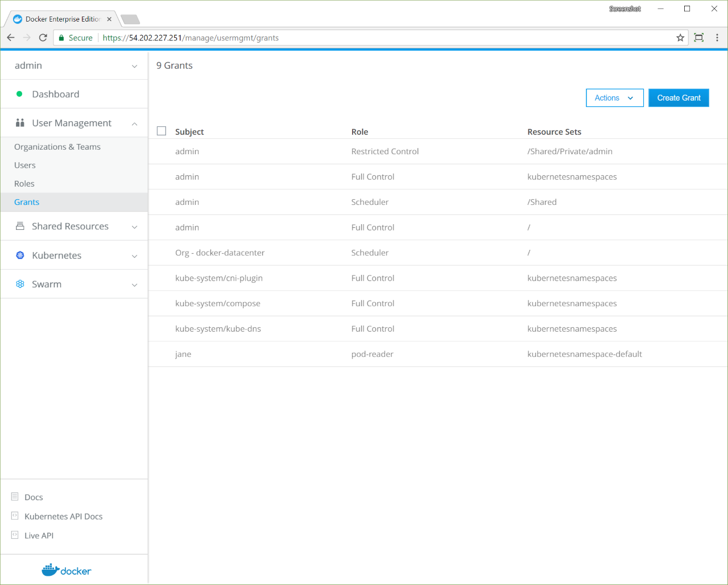The width and height of the screenshot is (728, 585).
Task: Click the browser back arrow
Action: pos(11,38)
